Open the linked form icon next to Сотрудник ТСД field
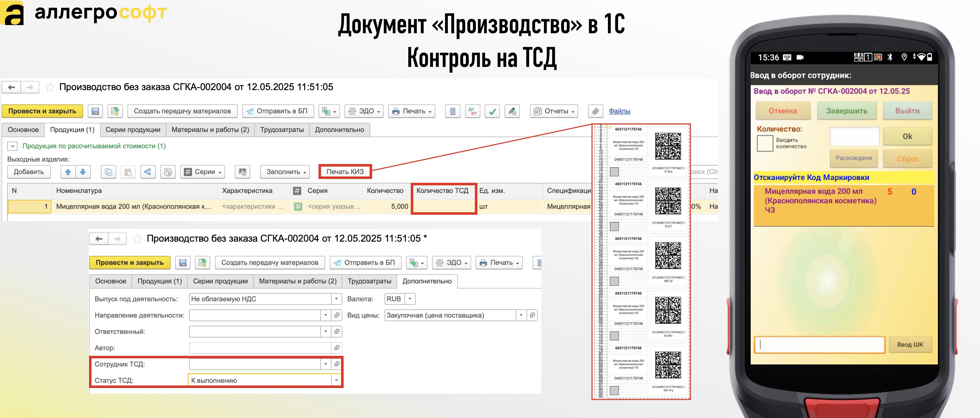 [x=337, y=364]
